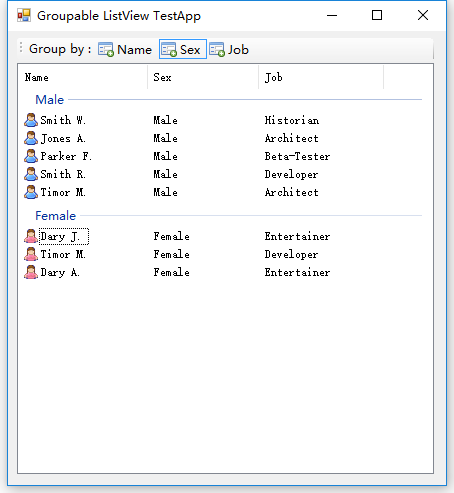Toggle Group by Job button
The width and height of the screenshot is (454, 493).
(229, 49)
